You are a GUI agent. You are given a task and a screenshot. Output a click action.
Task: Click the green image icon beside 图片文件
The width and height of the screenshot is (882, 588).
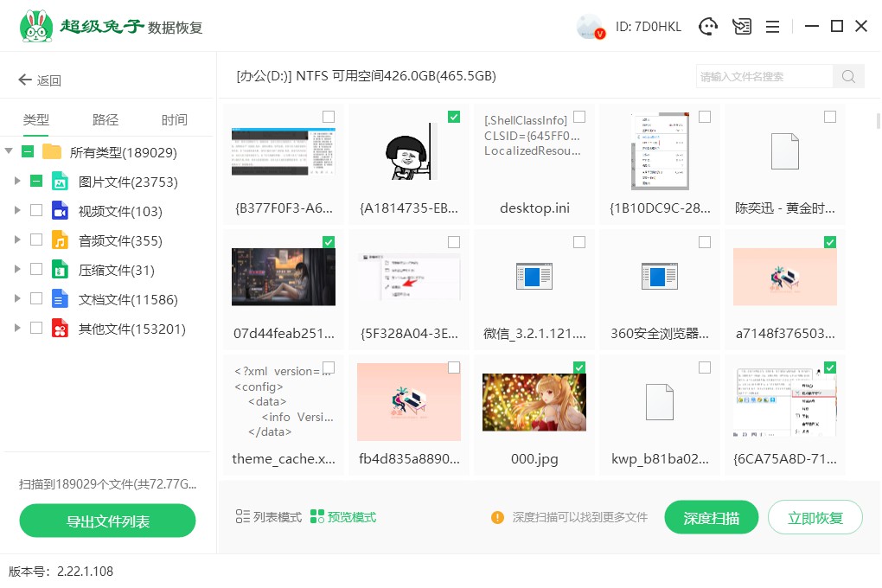61,182
